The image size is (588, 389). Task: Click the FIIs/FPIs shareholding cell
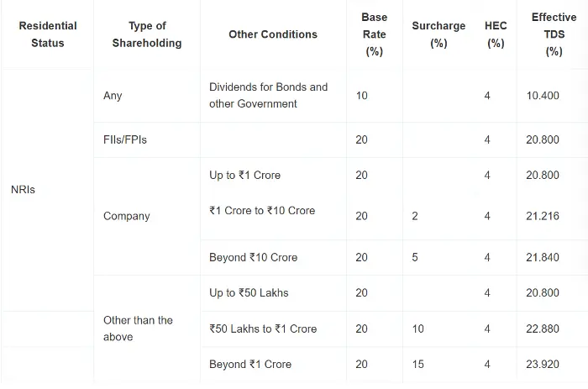point(125,139)
